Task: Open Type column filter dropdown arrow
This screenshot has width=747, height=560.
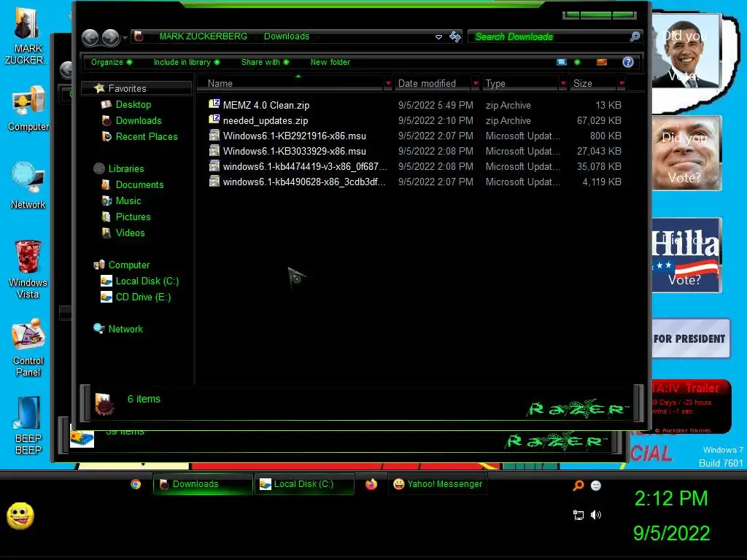Action: coord(563,83)
